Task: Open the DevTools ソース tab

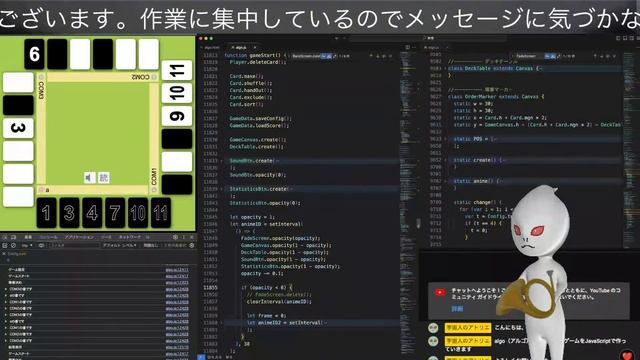Action: pos(106,237)
